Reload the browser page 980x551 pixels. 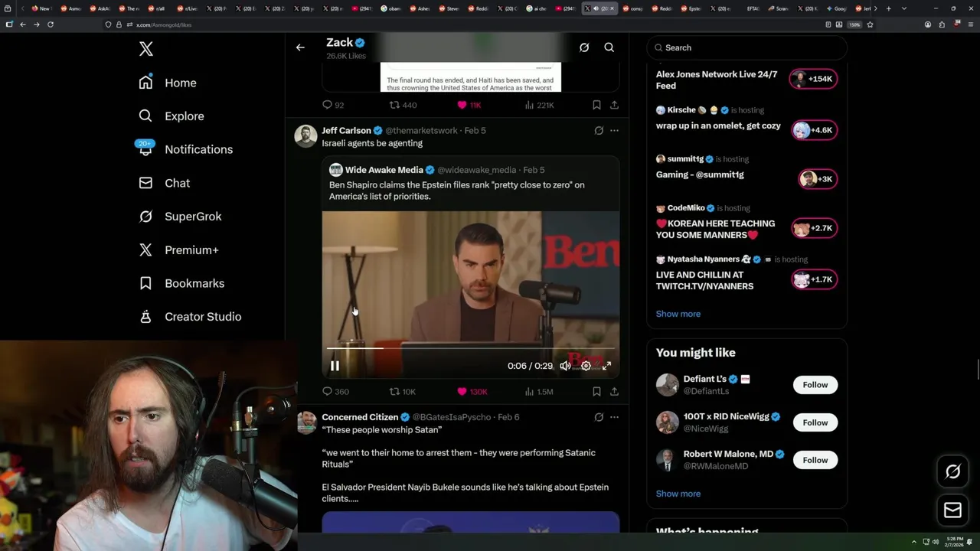click(x=51, y=24)
